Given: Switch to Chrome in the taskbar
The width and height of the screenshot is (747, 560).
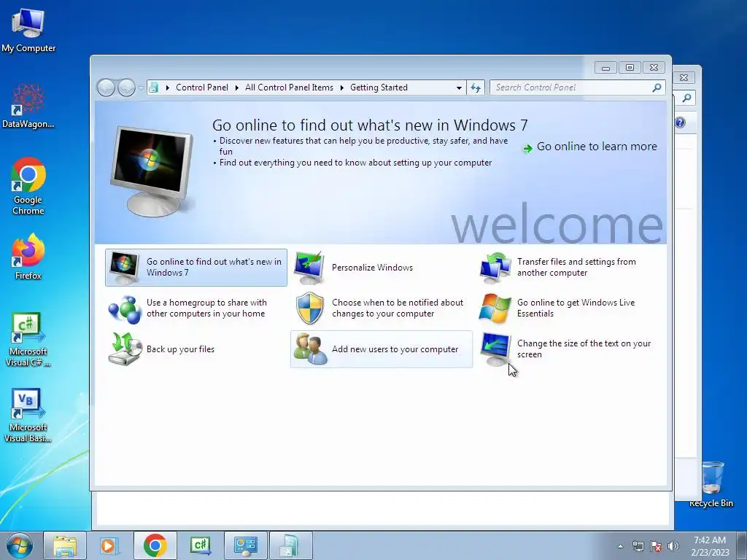Looking at the screenshot, I should pos(155,545).
